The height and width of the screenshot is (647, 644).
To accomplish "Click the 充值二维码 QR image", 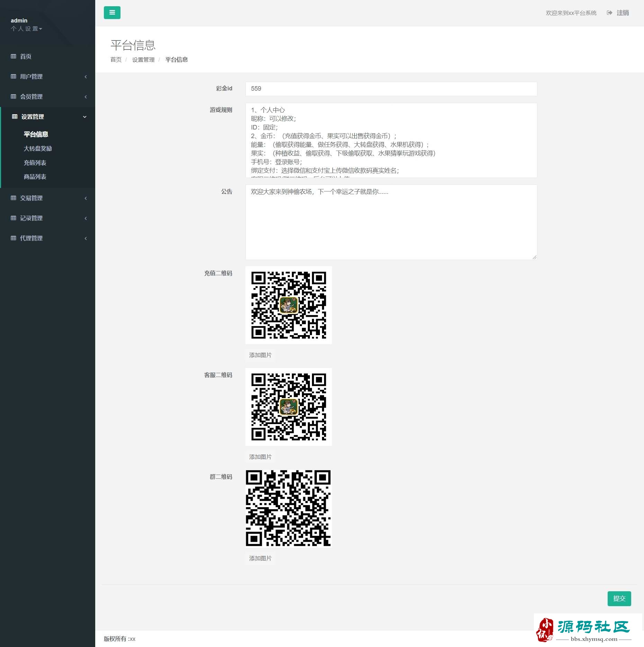I will click(289, 305).
